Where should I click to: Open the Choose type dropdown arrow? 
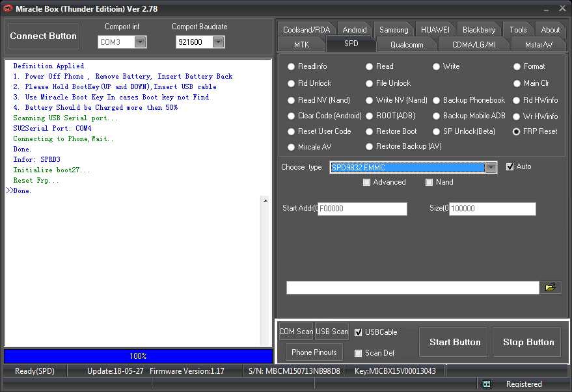491,167
